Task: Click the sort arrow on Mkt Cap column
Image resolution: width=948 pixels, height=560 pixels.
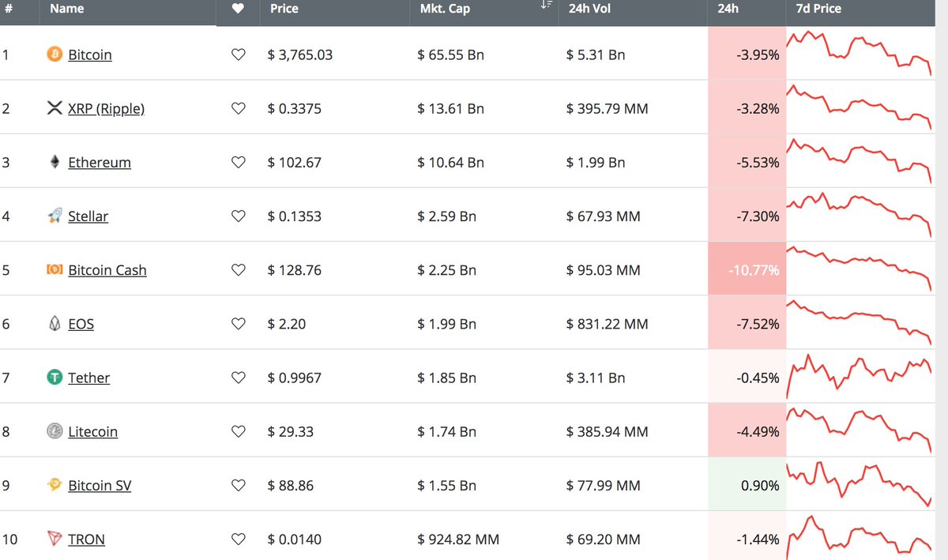Action: point(545,6)
